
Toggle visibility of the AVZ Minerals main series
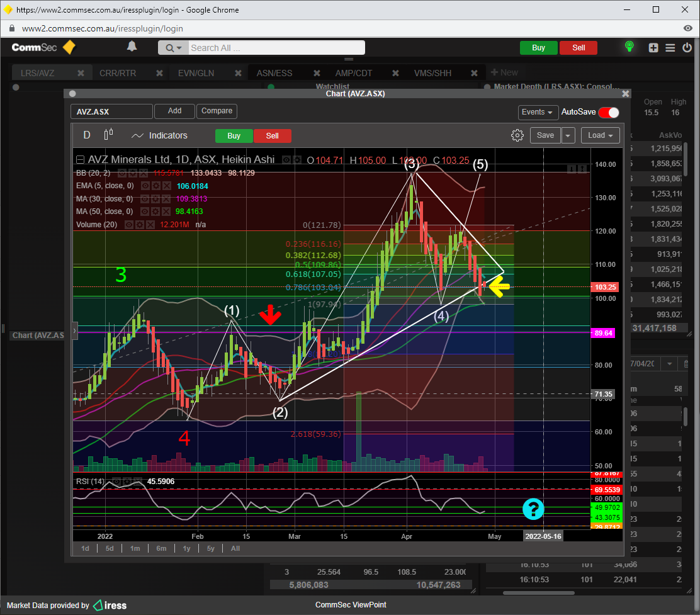[286, 160]
